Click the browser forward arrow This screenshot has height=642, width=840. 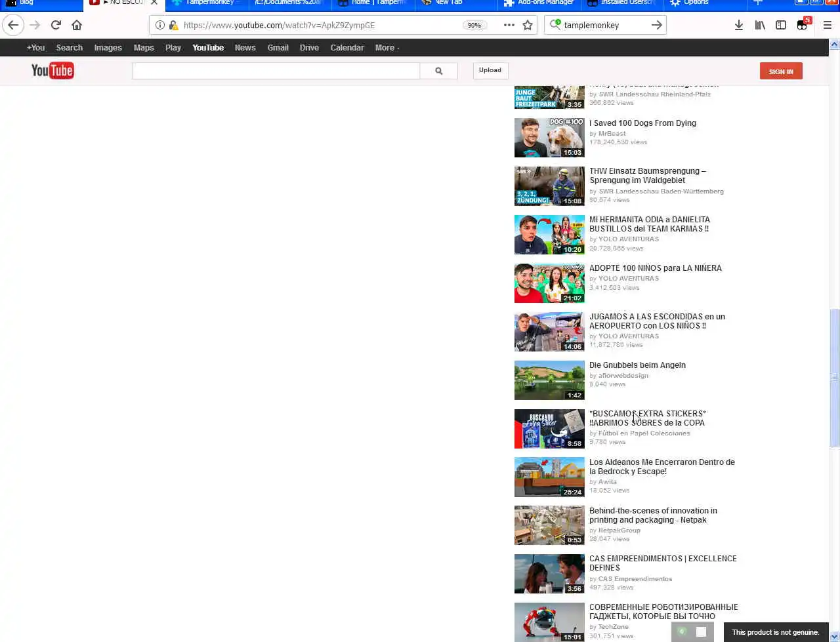tap(35, 25)
